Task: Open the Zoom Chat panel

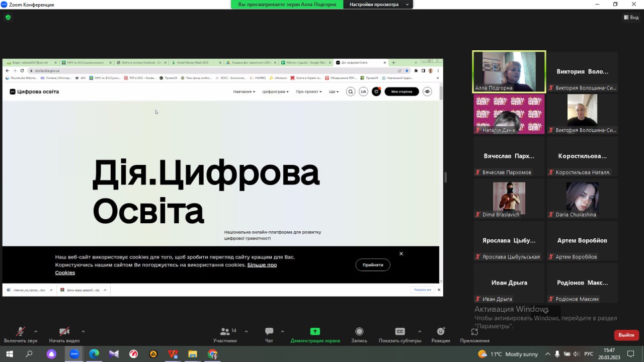Action: coord(269,334)
